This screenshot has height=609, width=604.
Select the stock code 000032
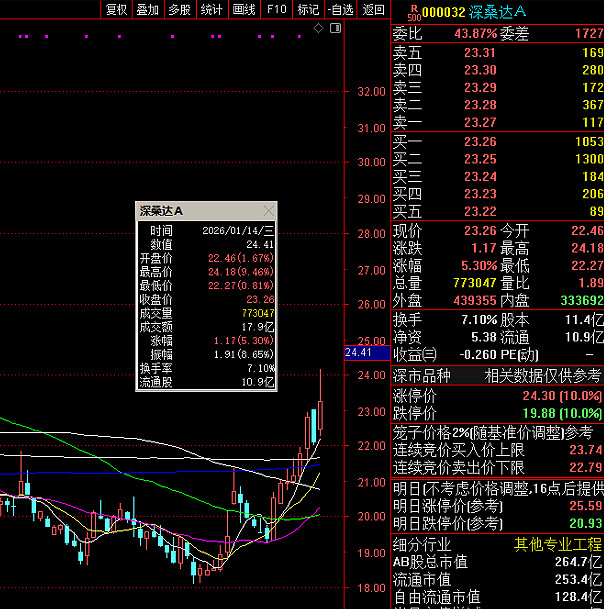tap(443, 12)
